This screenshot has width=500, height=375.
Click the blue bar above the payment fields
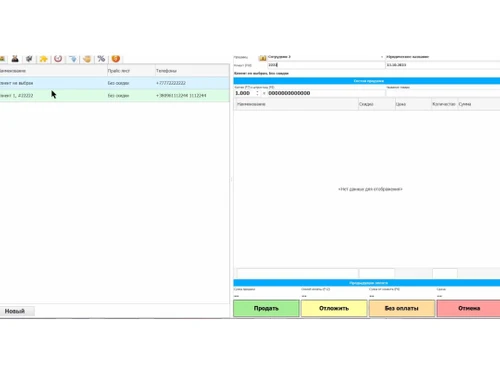point(367,283)
